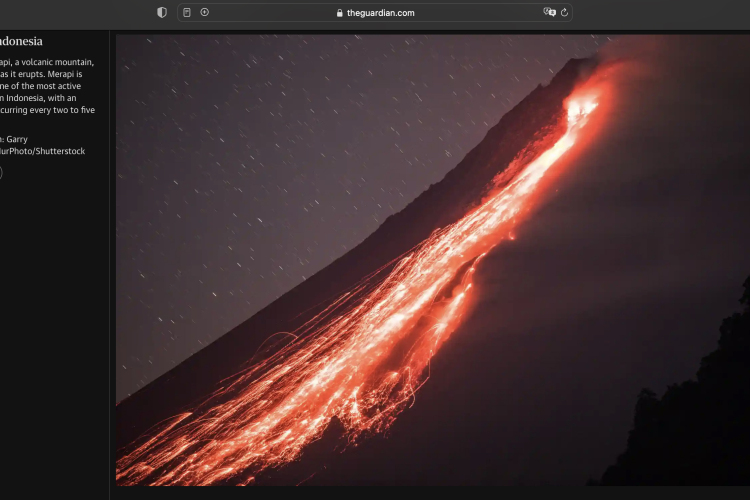Click the translate page icon

point(549,12)
